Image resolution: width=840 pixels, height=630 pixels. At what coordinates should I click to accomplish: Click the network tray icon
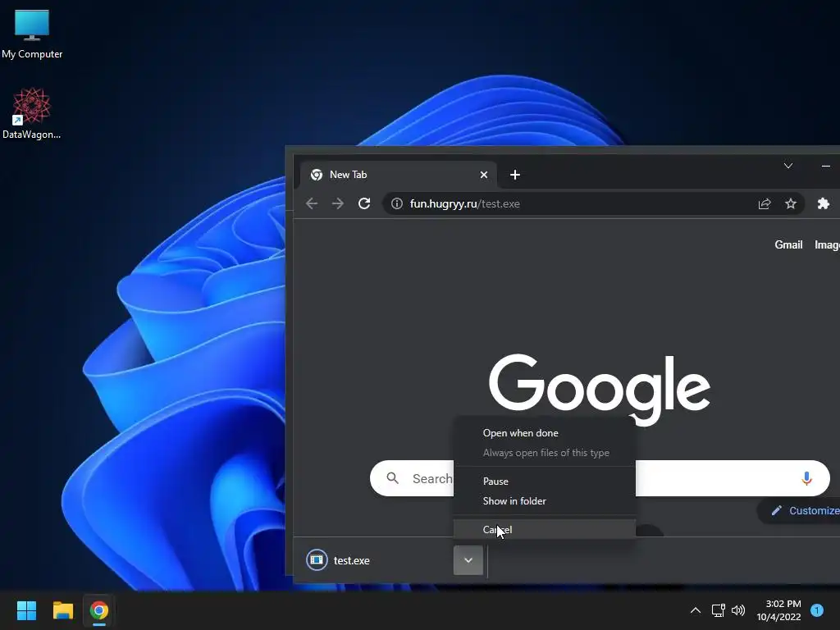(718, 610)
